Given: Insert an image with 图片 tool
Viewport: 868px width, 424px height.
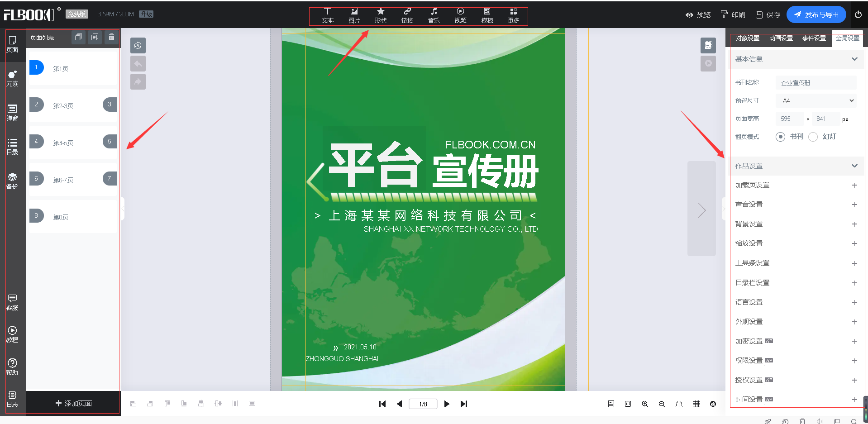Looking at the screenshot, I should 354,15.
